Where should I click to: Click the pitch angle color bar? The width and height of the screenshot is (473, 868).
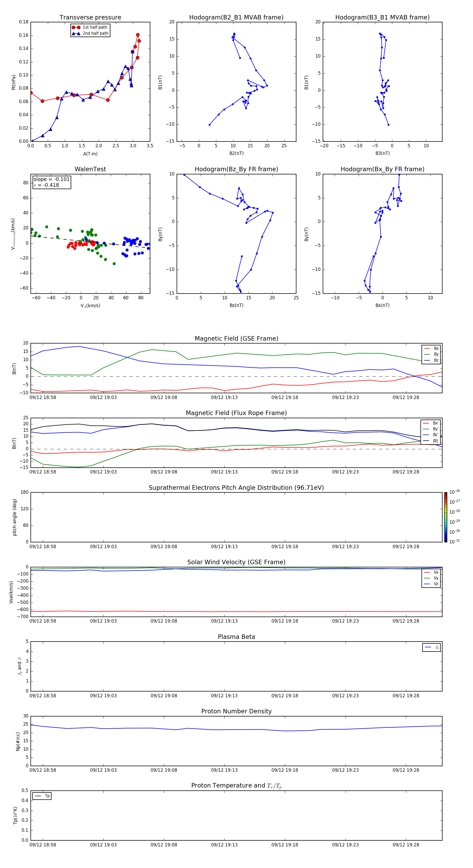point(446,517)
